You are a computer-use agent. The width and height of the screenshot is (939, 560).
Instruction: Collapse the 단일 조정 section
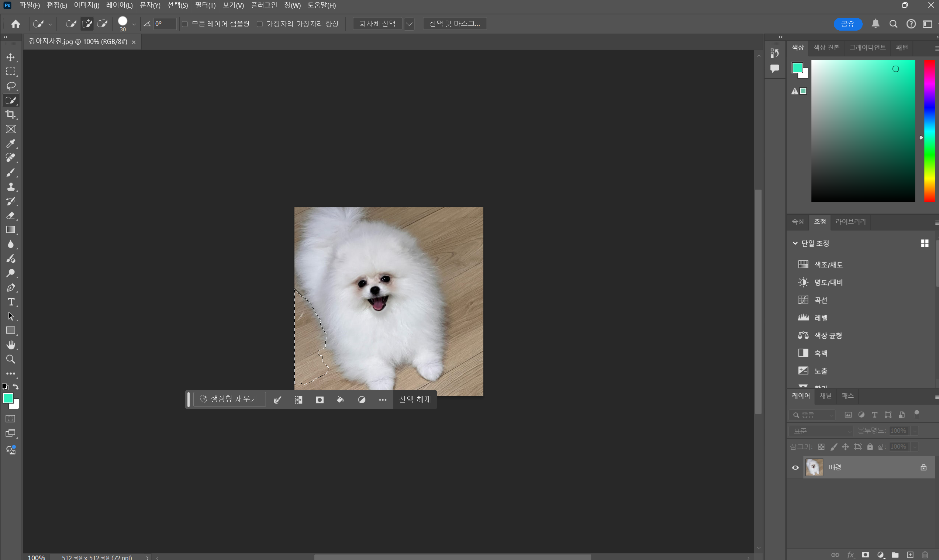point(795,243)
